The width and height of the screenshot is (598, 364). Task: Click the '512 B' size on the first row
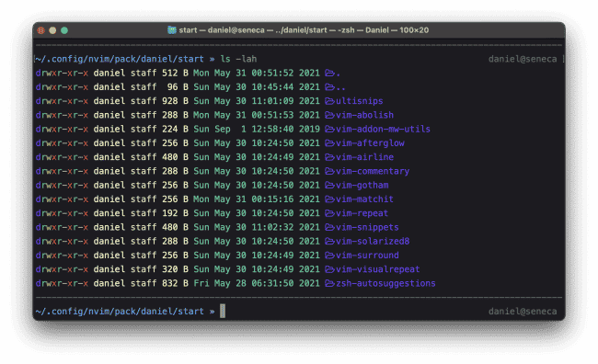175,73
